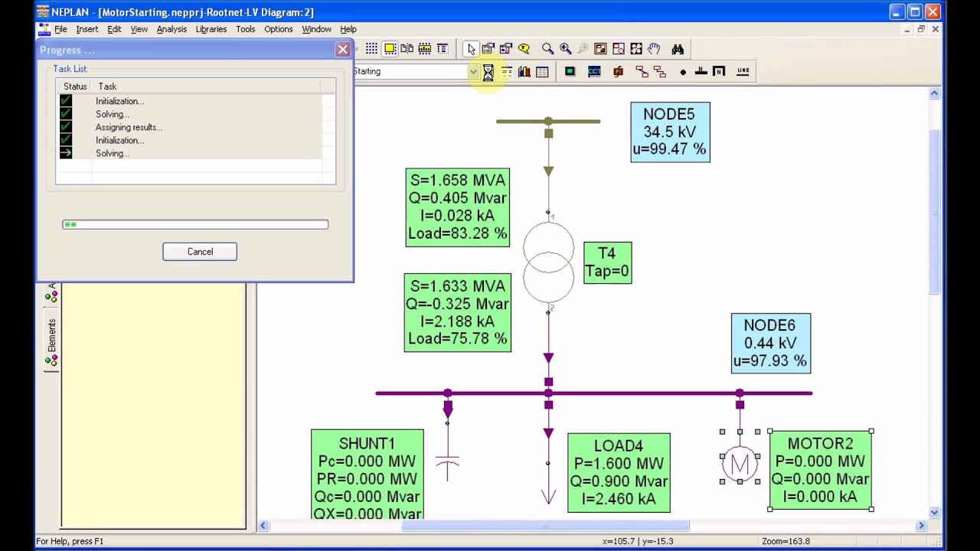
Task: Open the binoculars find tool
Action: point(678,49)
